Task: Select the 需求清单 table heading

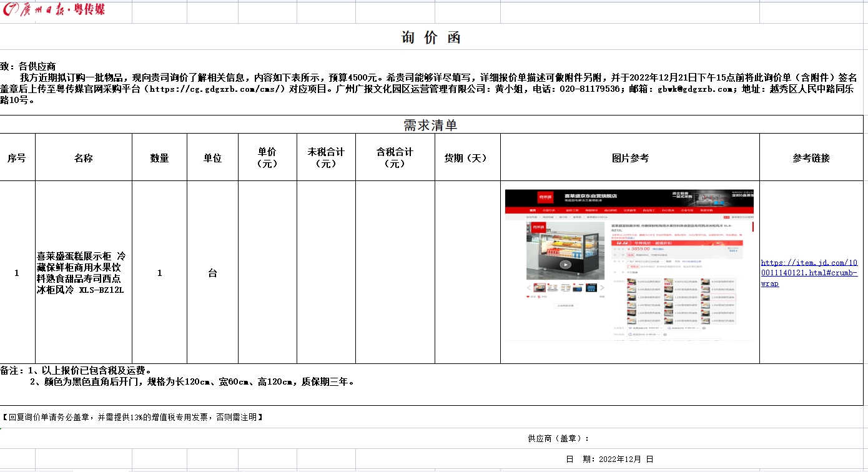Action: (431, 125)
